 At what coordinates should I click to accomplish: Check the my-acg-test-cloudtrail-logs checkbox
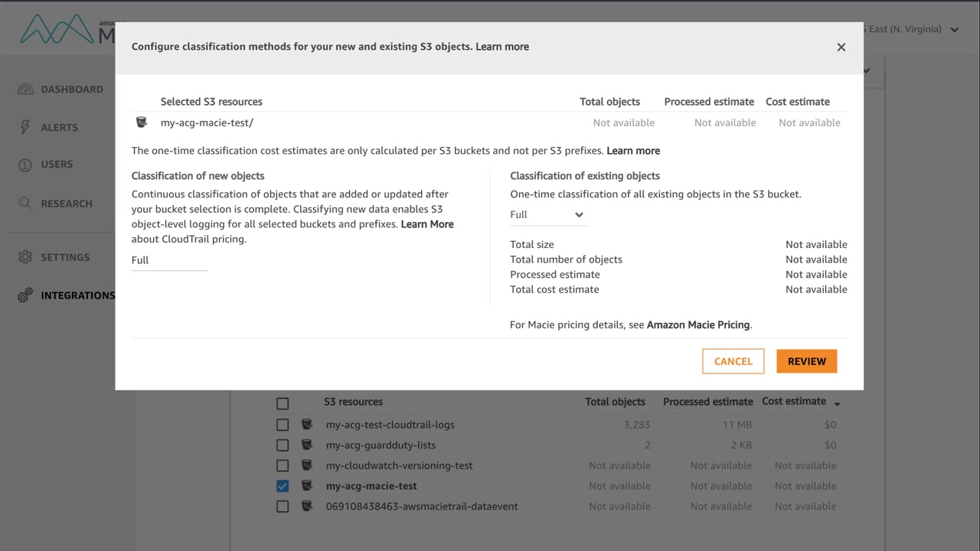(283, 425)
